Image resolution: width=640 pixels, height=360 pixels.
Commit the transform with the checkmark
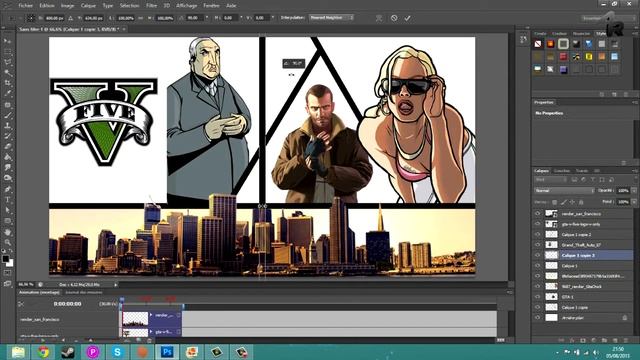pyautogui.click(x=407, y=18)
